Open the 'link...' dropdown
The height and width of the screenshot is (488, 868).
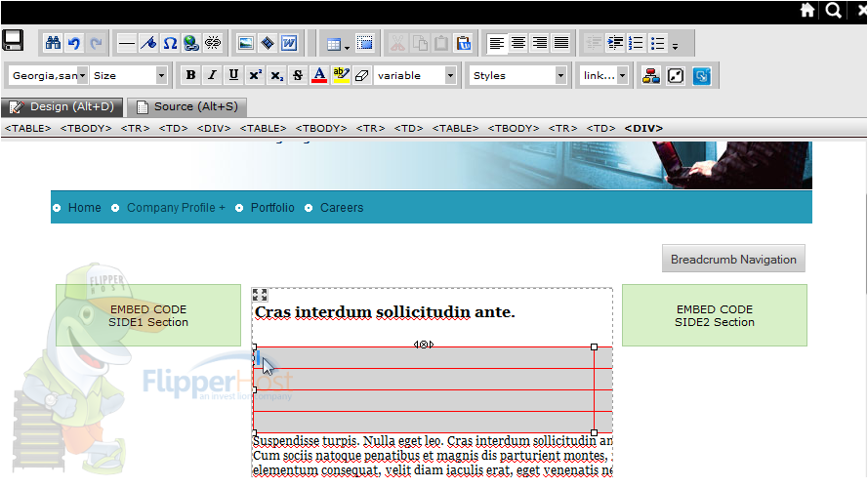click(604, 75)
